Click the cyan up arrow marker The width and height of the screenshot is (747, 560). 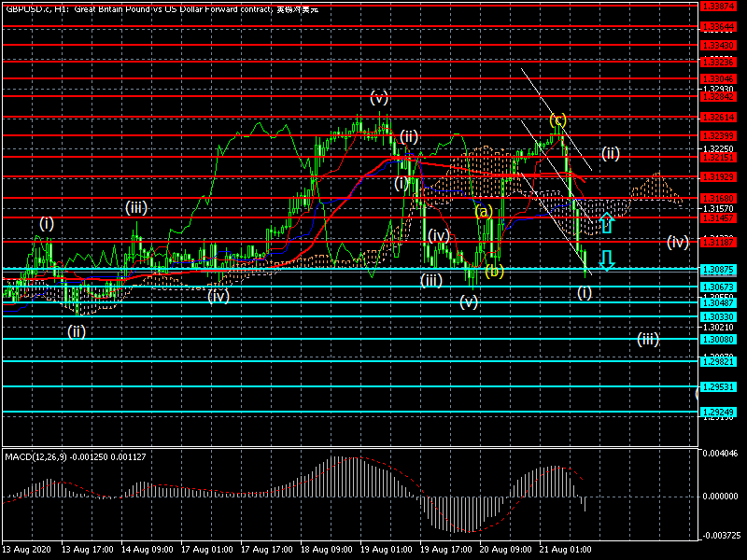(606, 222)
